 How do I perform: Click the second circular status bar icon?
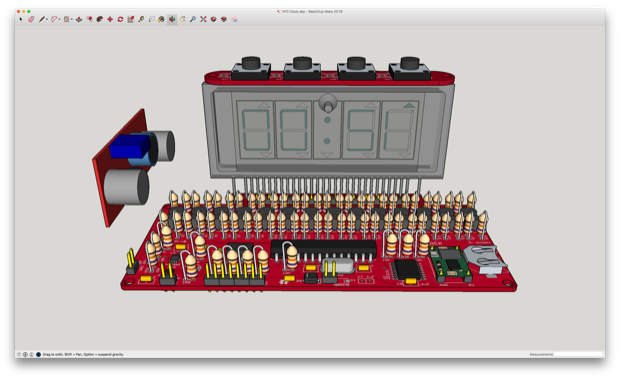[25, 354]
